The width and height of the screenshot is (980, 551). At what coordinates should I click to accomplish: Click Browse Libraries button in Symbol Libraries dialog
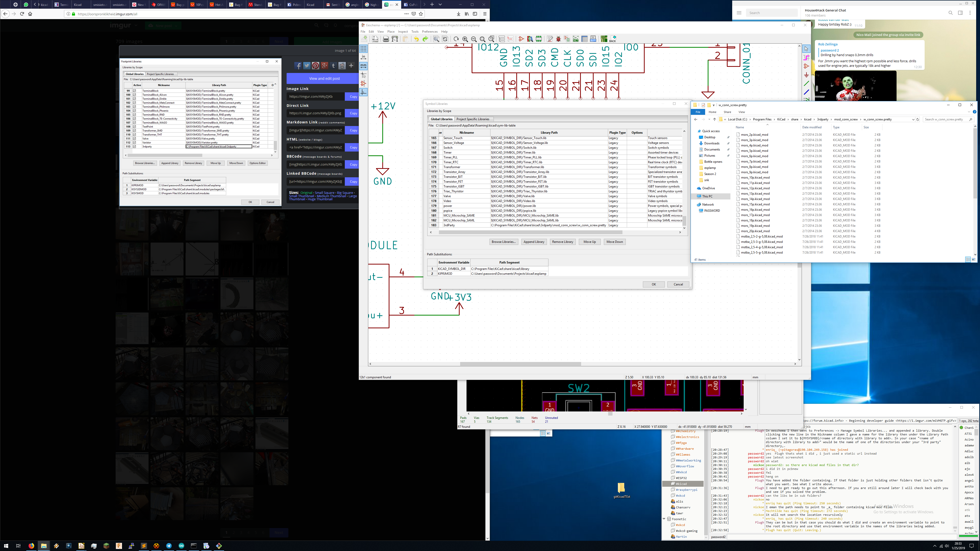coord(503,242)
